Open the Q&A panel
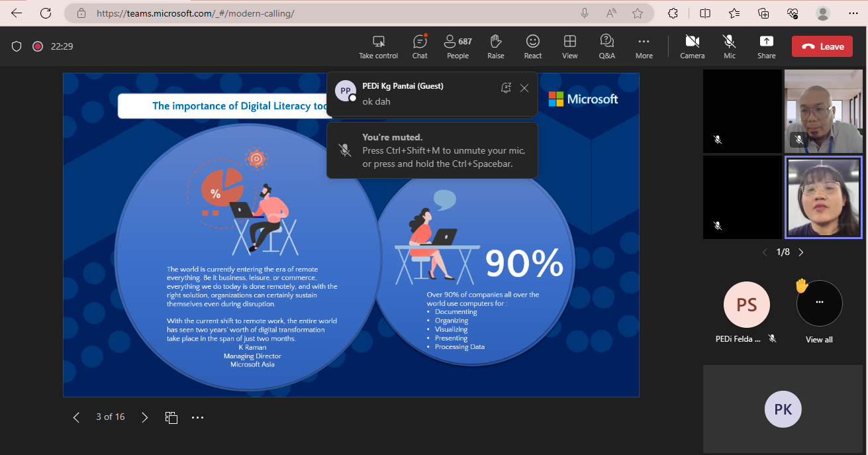 tap(606, 46)
